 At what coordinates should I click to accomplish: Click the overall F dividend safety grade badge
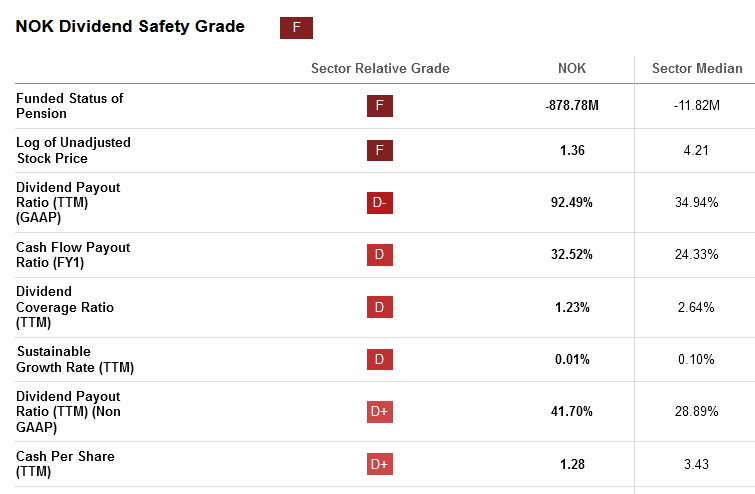(x=296, y=27)
